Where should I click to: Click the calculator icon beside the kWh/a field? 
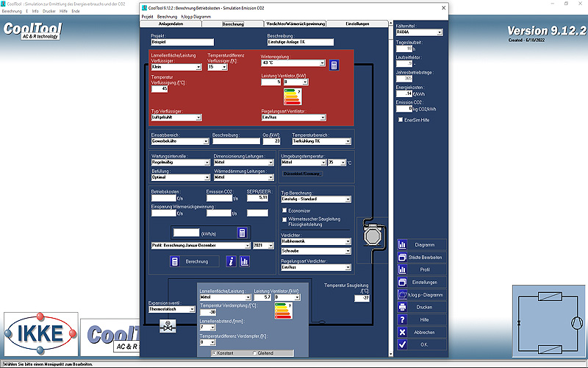point(242,233)
